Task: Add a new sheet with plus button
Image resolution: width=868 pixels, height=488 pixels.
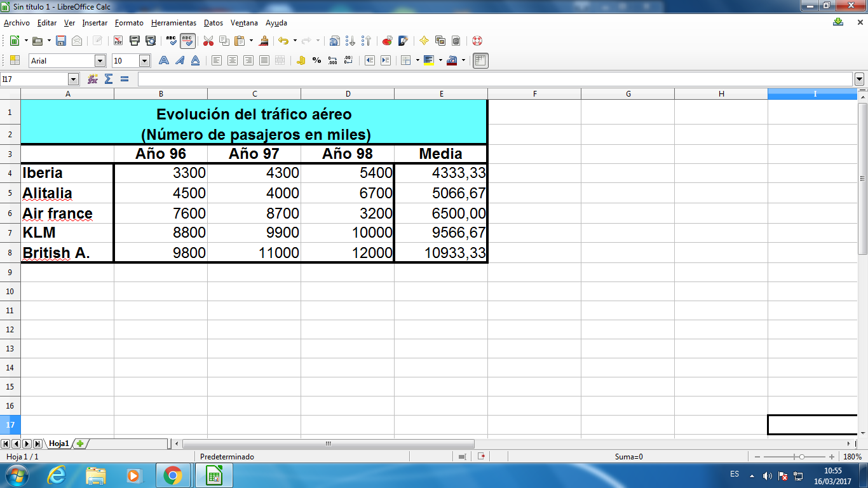Action: 80,444
